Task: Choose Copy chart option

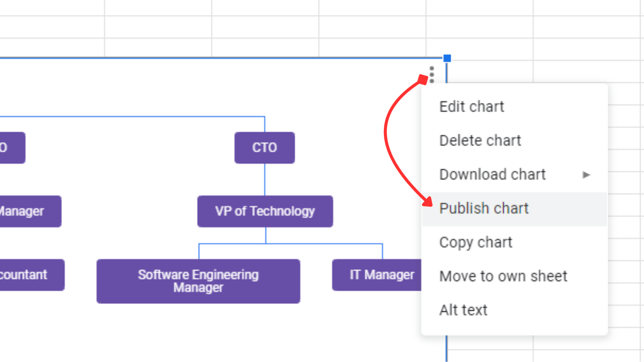Action: tap(475, 242)
